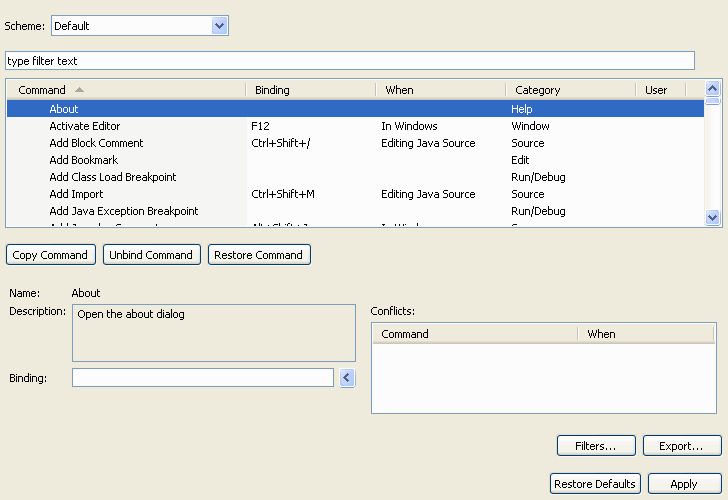This screenshot has height=500, width=728.
Task: Select the Activate Editor command row
Action: coord(85,126)
